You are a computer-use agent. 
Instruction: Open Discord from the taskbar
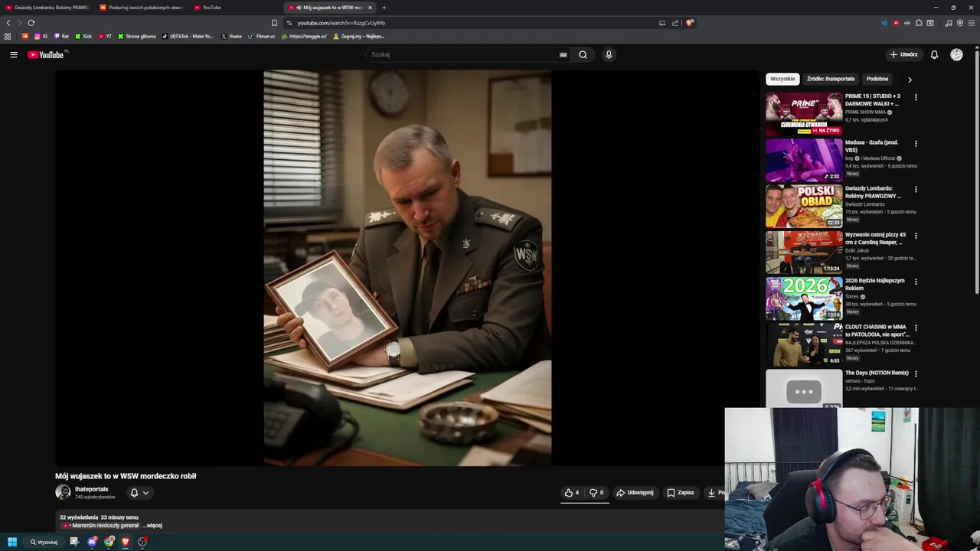coord(92,542)
